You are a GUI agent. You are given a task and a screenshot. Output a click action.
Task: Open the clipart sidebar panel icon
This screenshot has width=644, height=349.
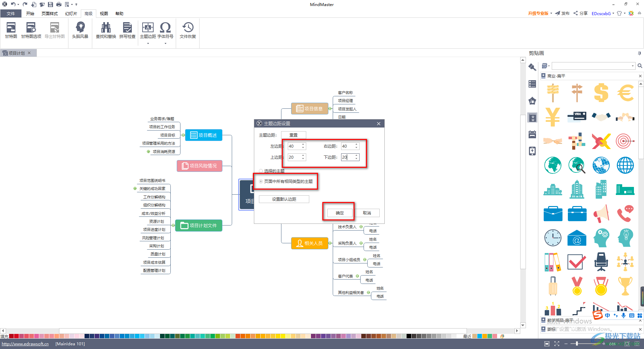pyautogui.click(x=532, y=117)
